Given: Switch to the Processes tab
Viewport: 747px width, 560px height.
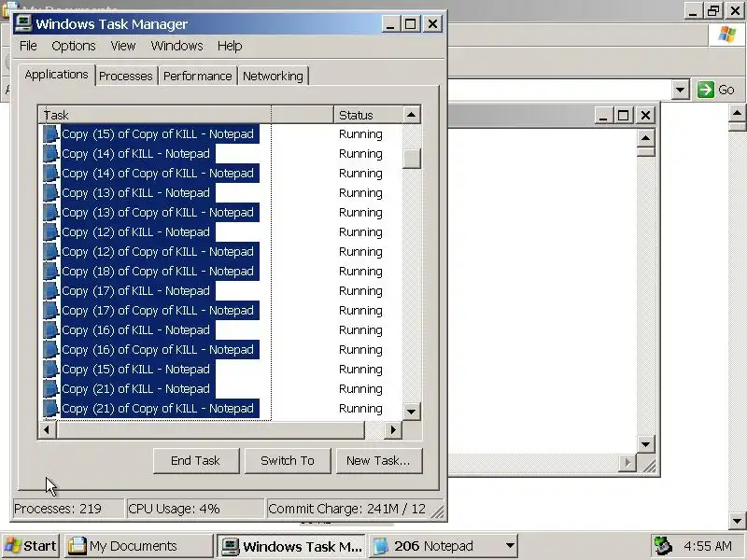Looking at the screenshot, I should tap(126, 77).
